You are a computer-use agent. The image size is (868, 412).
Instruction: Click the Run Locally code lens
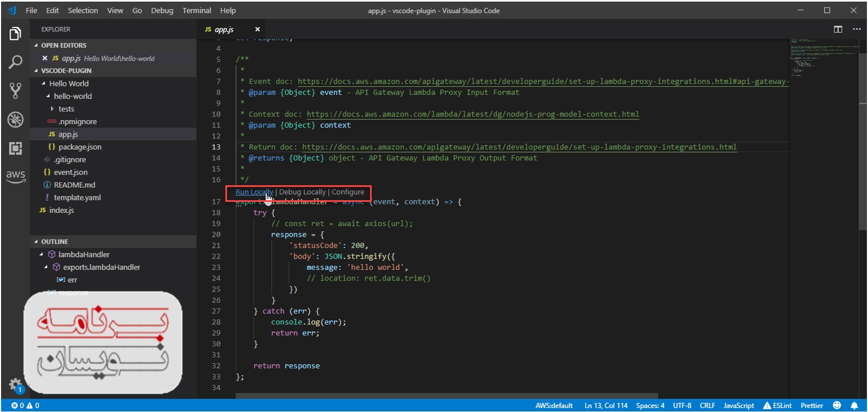tap(254, 192)
